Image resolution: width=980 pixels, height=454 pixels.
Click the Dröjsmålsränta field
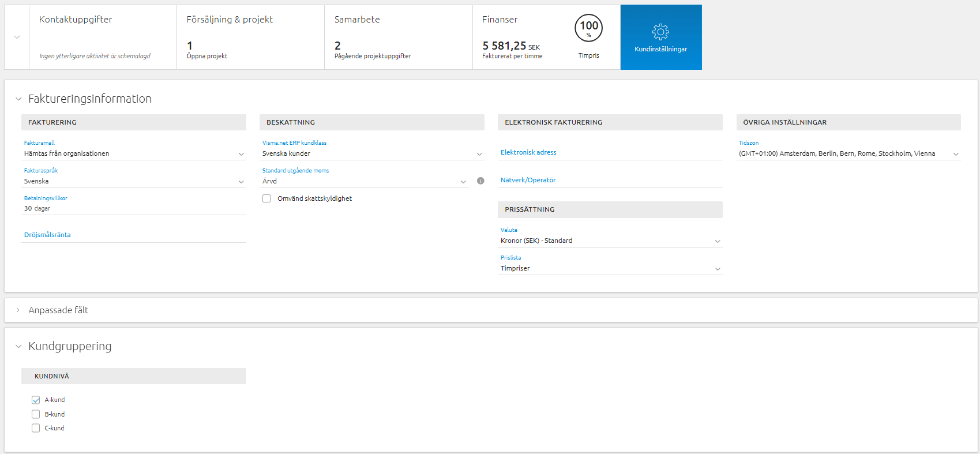tap(134, 235)
